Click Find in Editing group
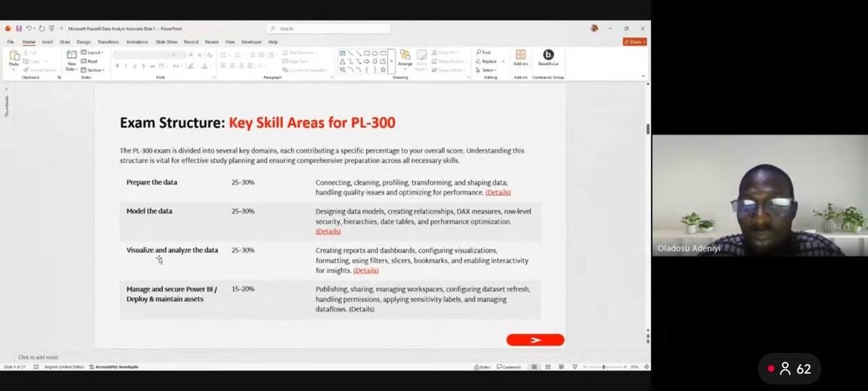The height and width of the screenshot is (391, 868). coord(483,53)
